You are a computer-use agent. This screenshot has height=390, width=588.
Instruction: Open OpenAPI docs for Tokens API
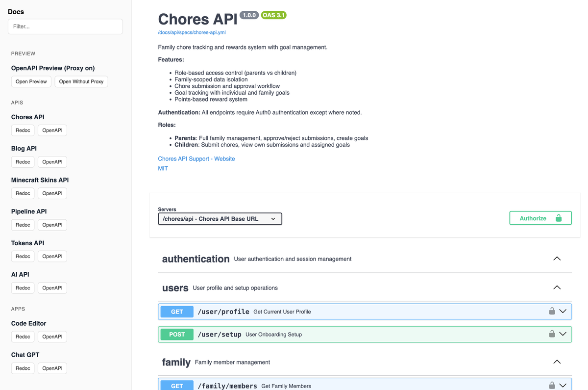pyautogui.click(x=52, y=256)
